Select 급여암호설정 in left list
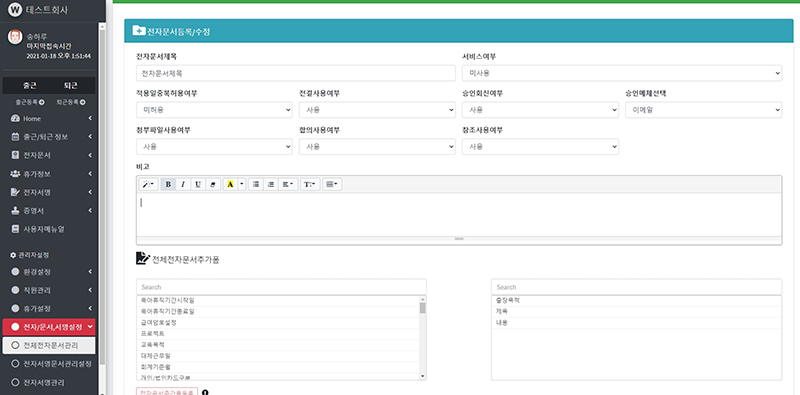The width and height of the screenshot is (800, 395). pyautogui.click(x=278, y=323)
